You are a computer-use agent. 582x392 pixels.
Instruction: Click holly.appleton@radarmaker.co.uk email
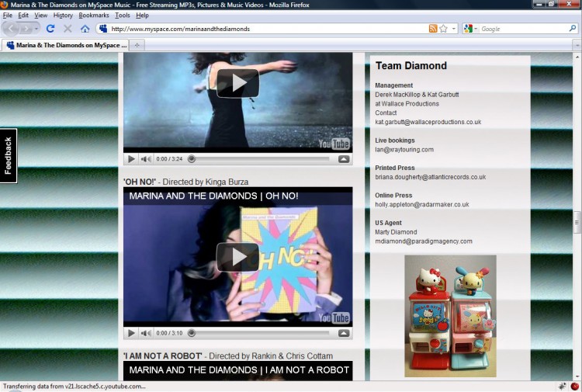click(422, 204)
